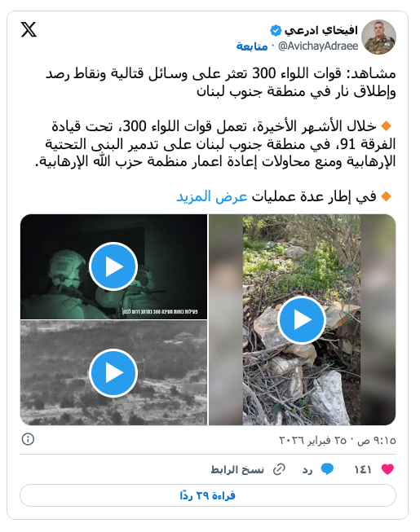Click the first orange diamond bullet
The width and height of the screenshot is (420, 532).
(x=387, y=126)
